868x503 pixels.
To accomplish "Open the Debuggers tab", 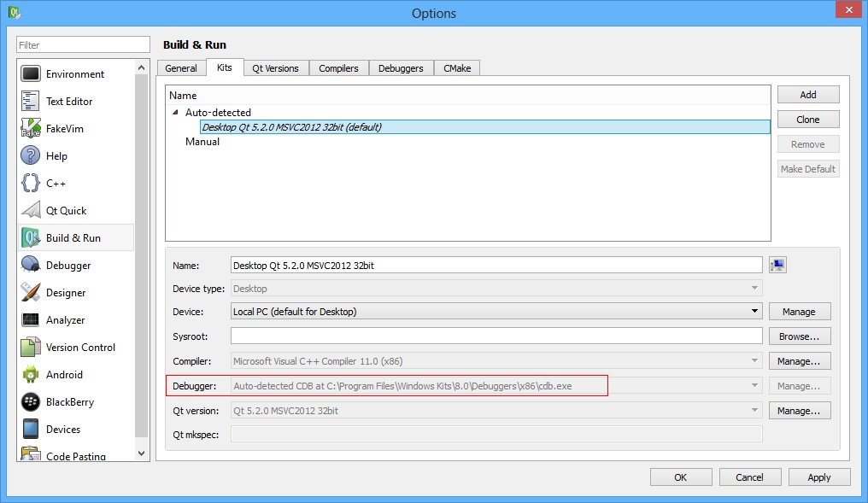I will point(401,68).
